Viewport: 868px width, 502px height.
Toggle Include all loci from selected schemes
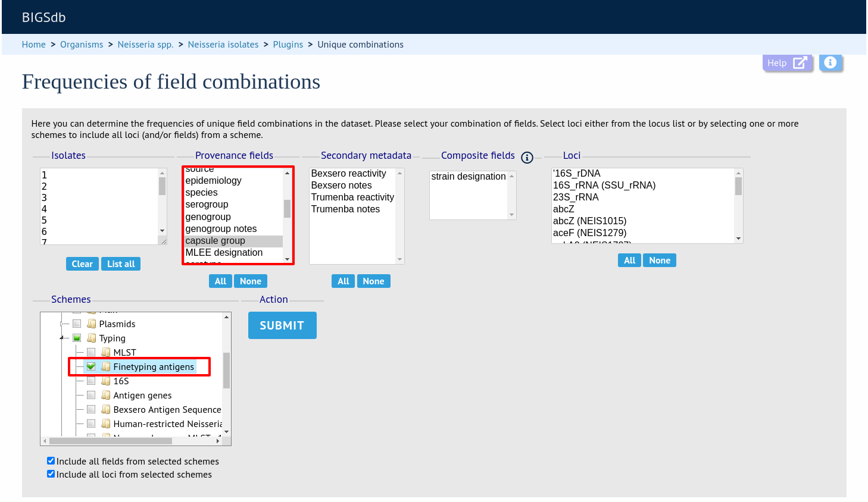point(51,474)
